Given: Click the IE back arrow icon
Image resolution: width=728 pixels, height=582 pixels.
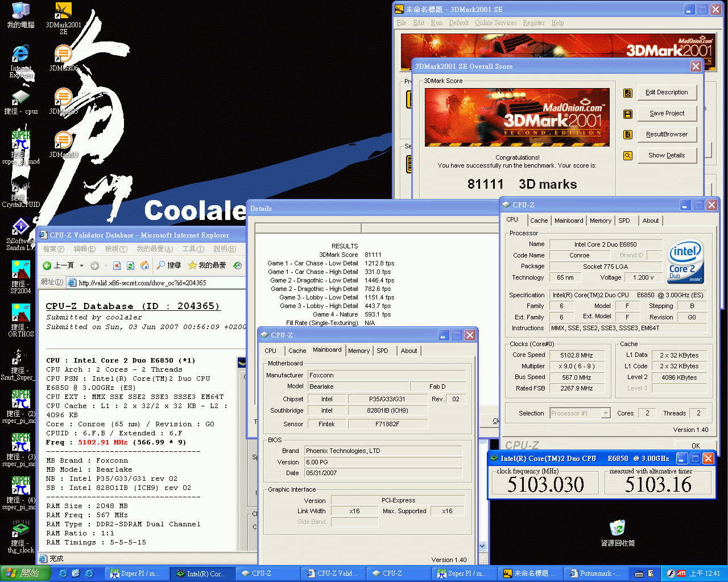Looking at the screenshot, I should click(47, 265).
